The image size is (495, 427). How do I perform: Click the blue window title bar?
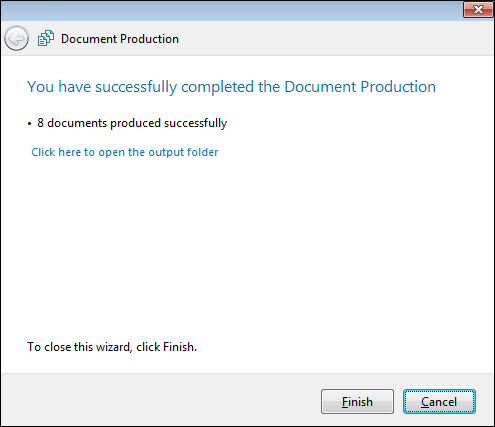(x=230, y=10)
